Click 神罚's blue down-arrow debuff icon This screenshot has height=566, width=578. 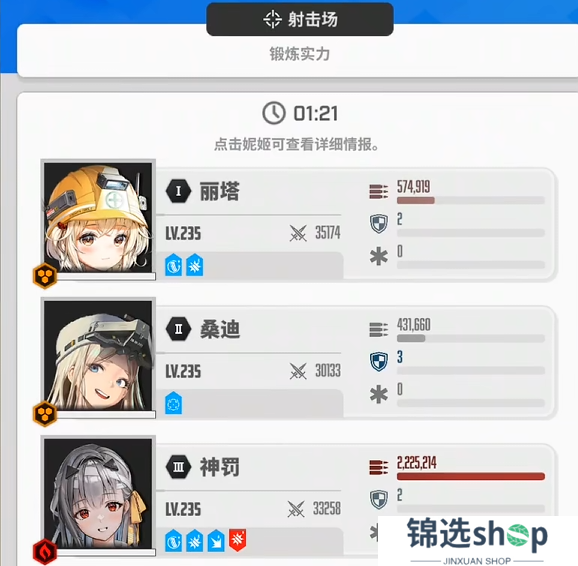point(216,541)
